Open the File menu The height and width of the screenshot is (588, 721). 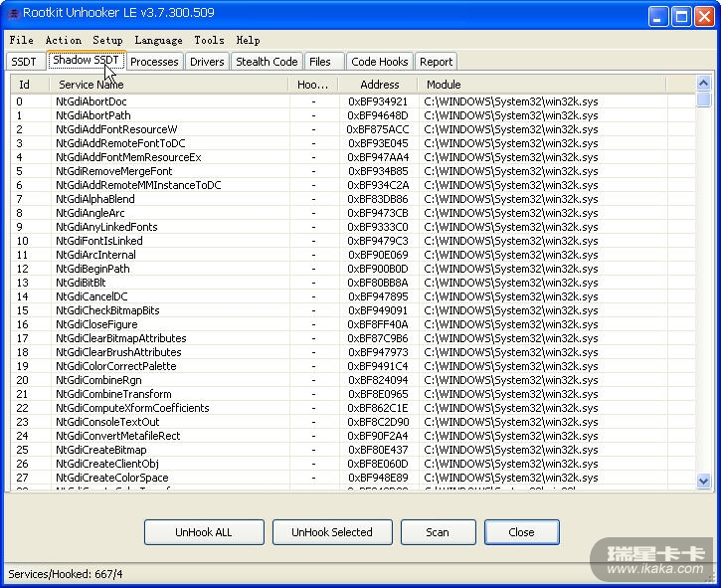click(21, 40)
